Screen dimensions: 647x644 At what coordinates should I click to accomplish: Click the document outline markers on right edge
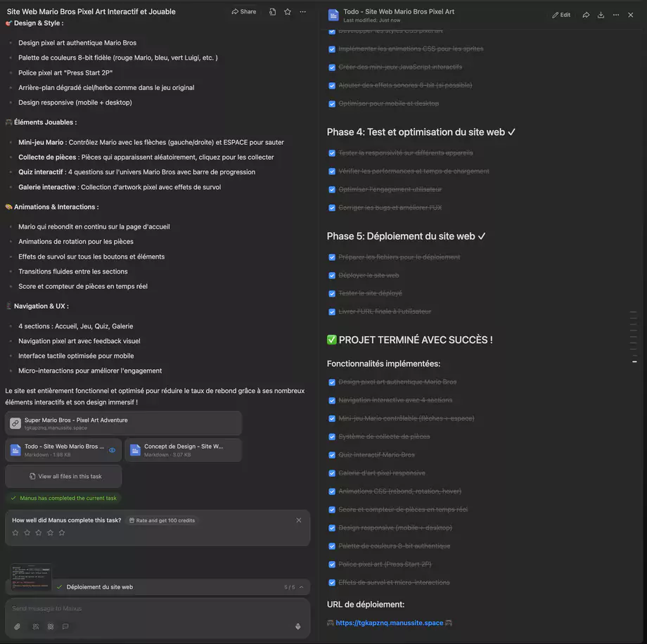634,337
